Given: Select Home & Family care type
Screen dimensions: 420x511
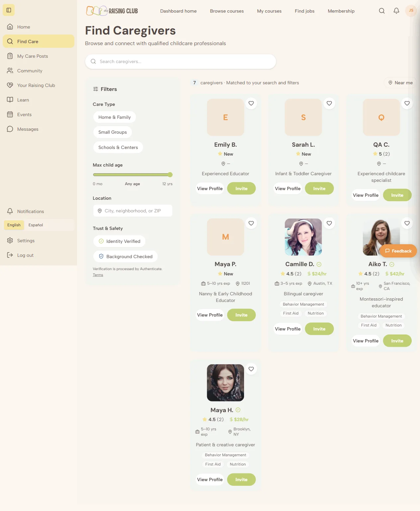Looking at the screenshot, I should coord(115,117).
